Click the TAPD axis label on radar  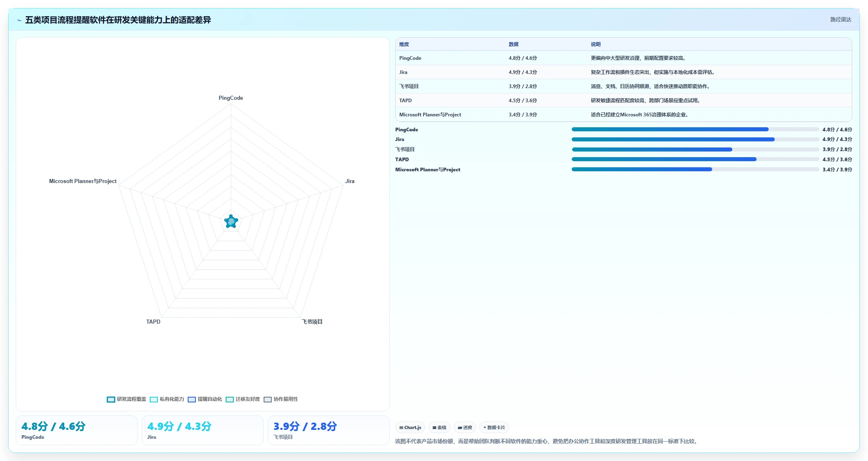(153, 322)
